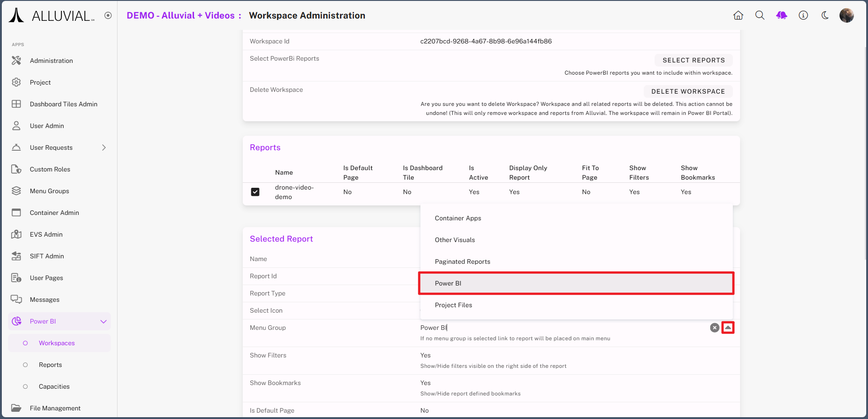Clear the Menu Group field with X icon
The image size is (868, 419).
pyautogui.click(x=715, y=328)
